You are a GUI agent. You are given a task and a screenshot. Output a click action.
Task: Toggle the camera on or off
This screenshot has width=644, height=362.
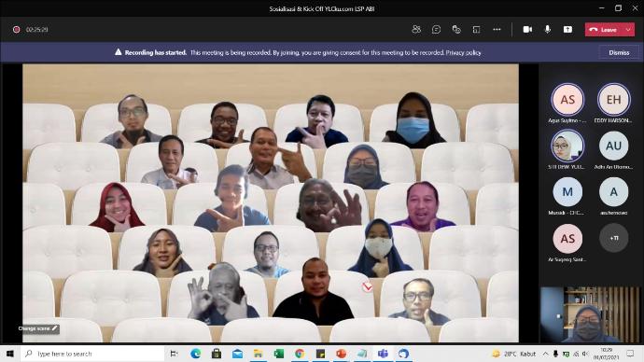click(x=527, y=29)
